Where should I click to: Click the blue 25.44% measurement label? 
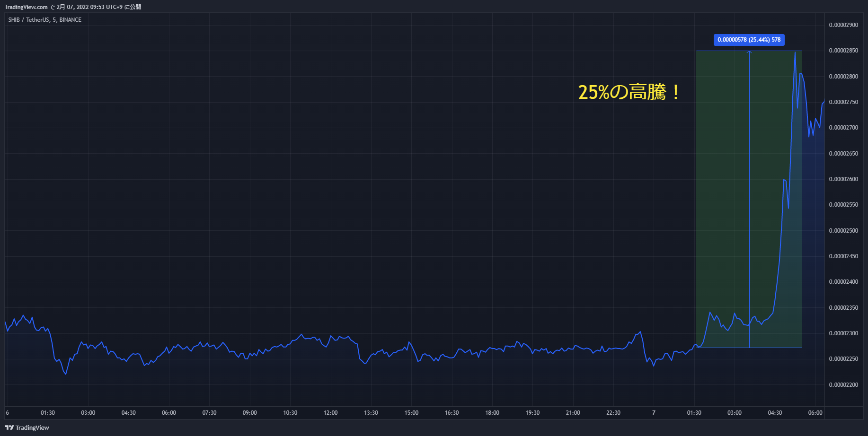[x=749, y=40]
